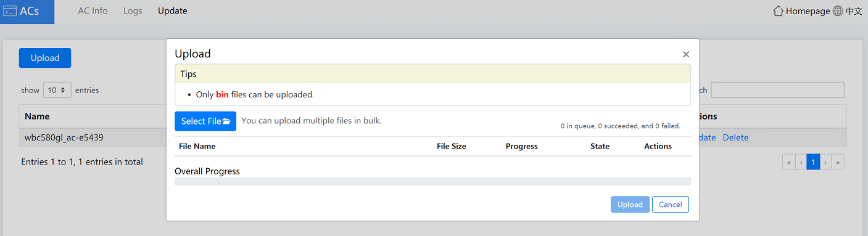Click the Upload button in dialog footer

tap(630, 205)
